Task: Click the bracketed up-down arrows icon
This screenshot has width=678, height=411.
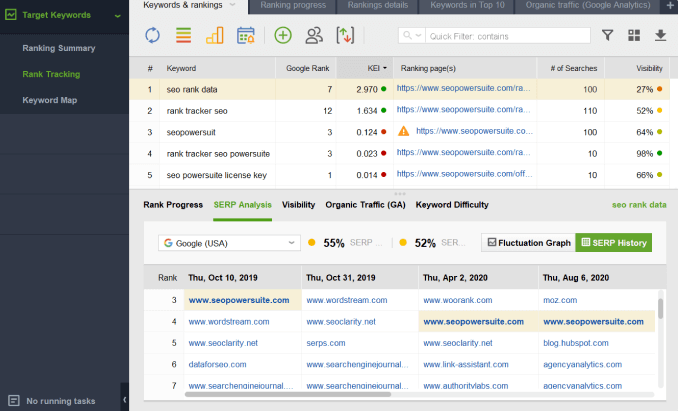Action: point(345,35)
